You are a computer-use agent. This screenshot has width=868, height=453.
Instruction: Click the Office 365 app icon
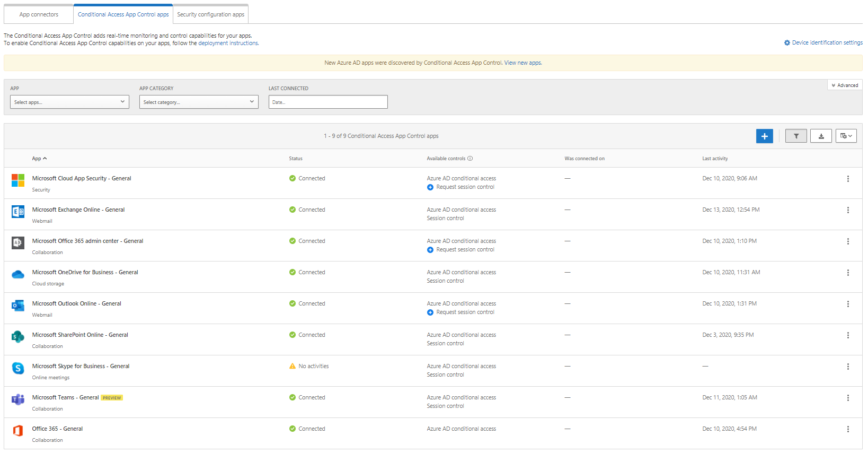pos(18,431)
